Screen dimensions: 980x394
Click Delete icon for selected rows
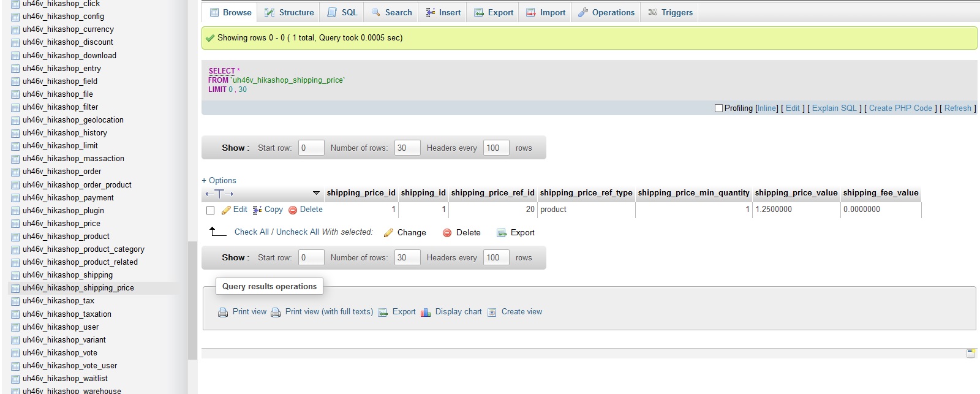click(447, 233)
